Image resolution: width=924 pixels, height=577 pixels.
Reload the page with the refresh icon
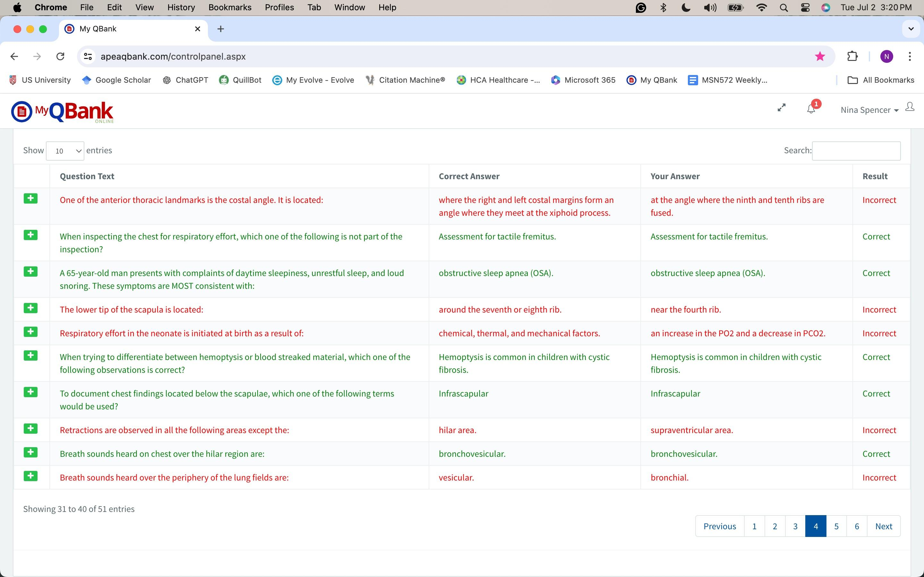(60, 56)
